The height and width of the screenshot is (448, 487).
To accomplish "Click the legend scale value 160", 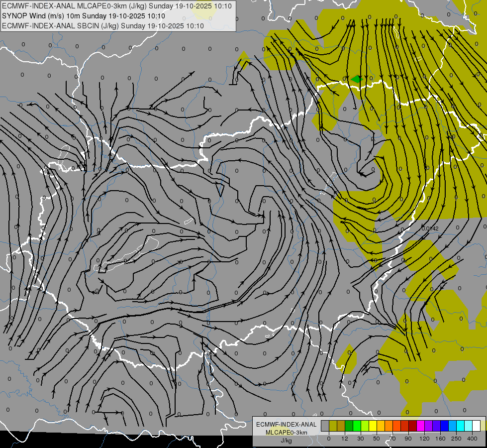I will (440, 439).
